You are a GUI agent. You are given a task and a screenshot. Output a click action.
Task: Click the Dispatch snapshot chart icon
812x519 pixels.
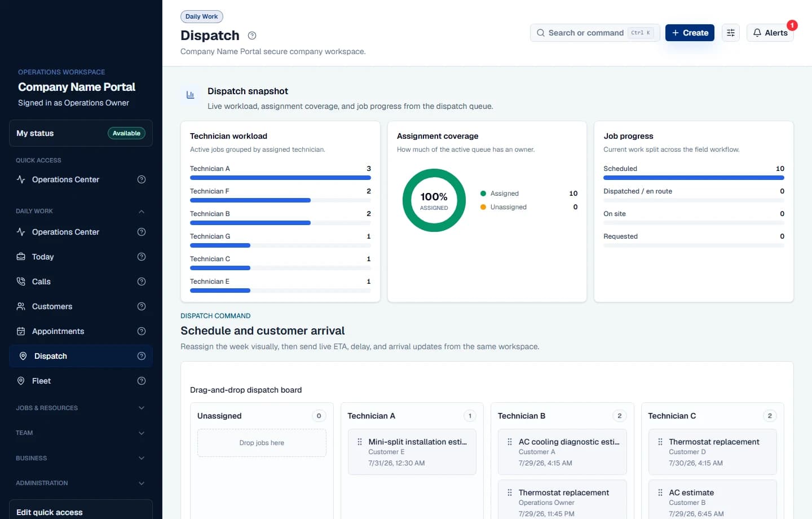(191, 95)
